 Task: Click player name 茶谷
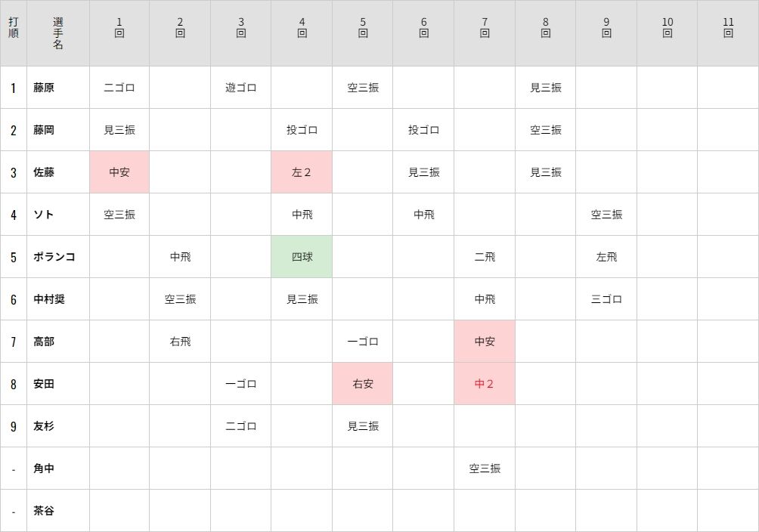[x=44, y=511]
